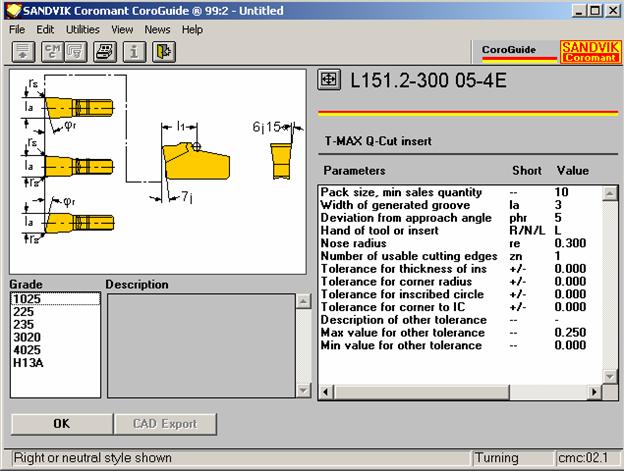Select grade H13A in the list

[x=55, y=362]
